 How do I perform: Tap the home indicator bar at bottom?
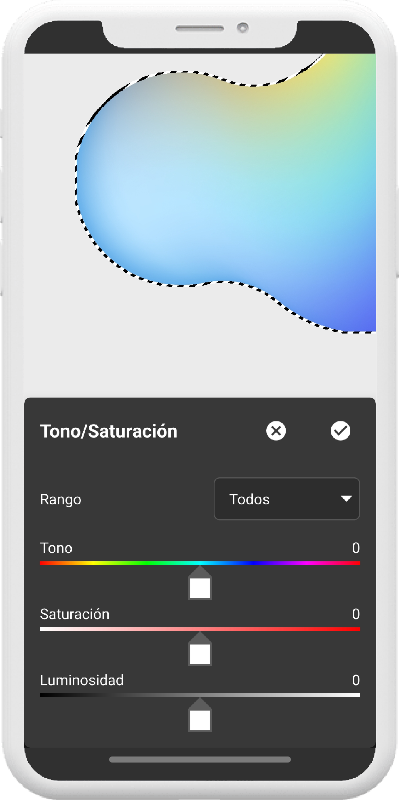click(200, 760)
